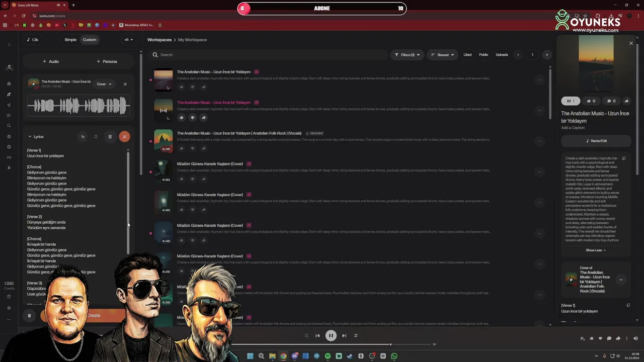The image size is (644, 362).
Task: Open the Explore compass sidebar icon
Action: [x=9, y=147]
